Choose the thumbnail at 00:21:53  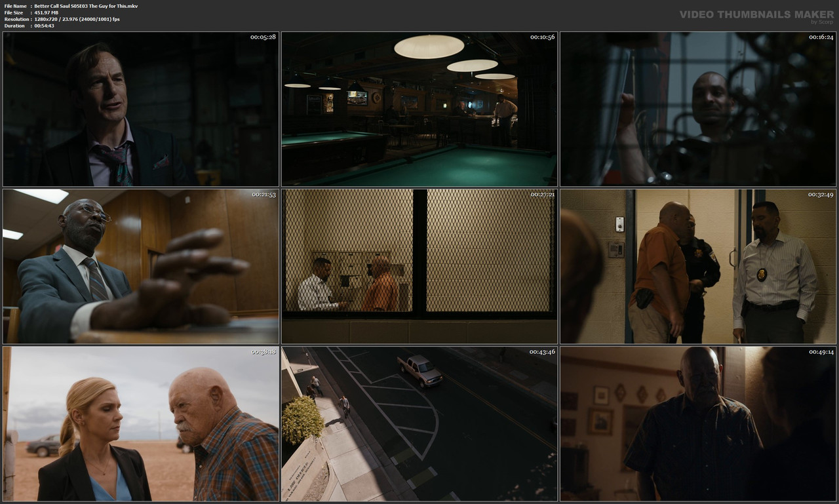(141, 266)
